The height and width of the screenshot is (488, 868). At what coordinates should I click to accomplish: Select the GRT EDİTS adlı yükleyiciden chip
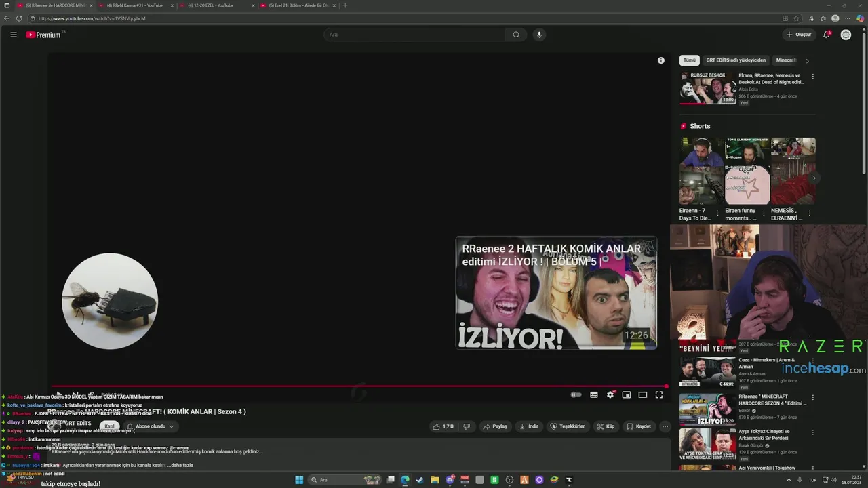point(736,60)
